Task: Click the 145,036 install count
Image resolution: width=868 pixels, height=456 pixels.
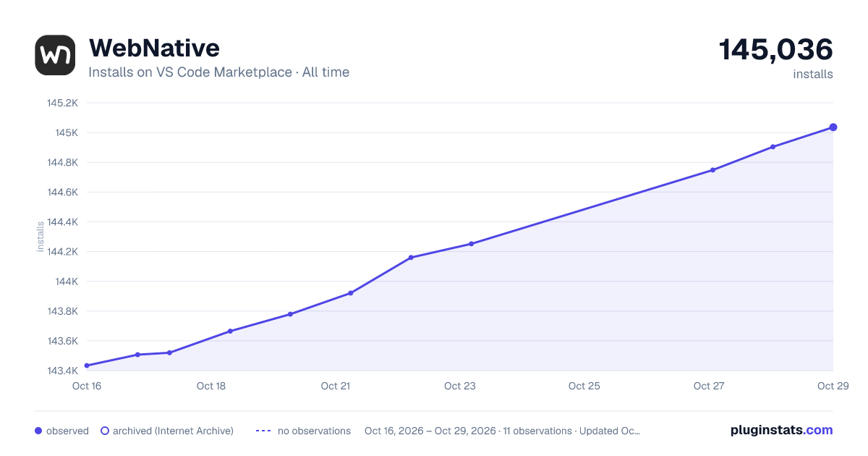Action: (775, 50)
